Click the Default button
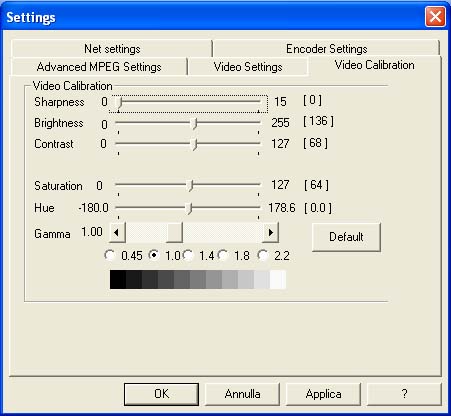 point(346,237)
